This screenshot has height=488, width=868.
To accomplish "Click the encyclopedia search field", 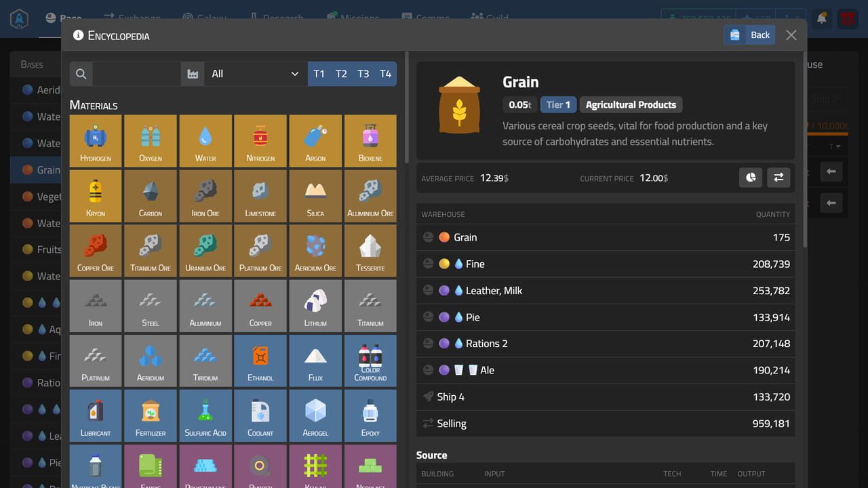I will (125, 73).
